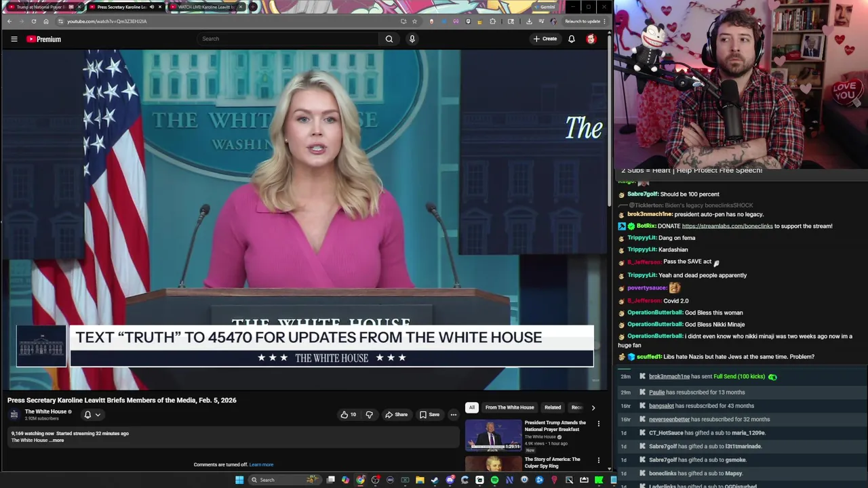The height and width of the screenshot is (488, 868).
Task: Go to the YouTube Premium home logo
Action: [44, 39]
